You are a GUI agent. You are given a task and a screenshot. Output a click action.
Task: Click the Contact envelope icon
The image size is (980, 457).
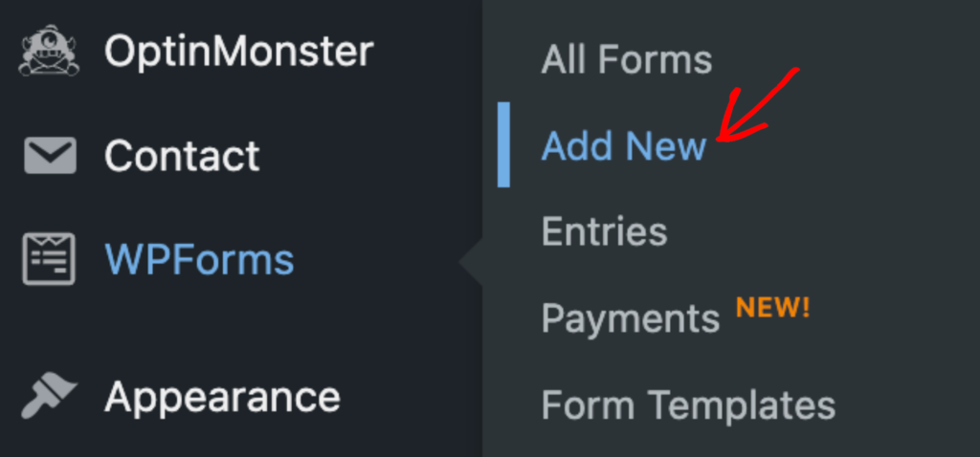click(50, 156)
